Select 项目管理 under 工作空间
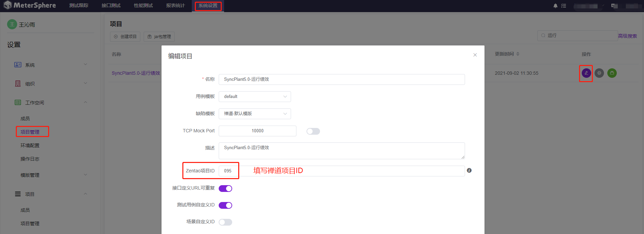Viewport: 644px width, 234px height. (x=30, y=132)
